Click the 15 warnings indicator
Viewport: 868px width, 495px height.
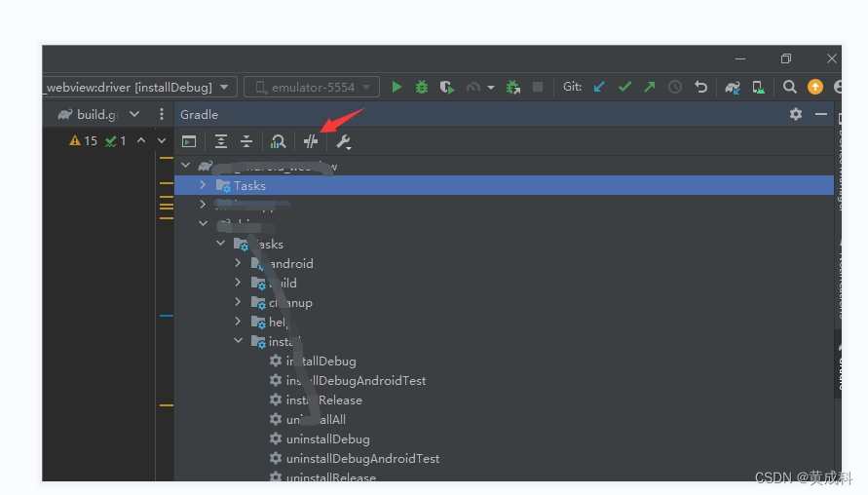coord(83,140)
